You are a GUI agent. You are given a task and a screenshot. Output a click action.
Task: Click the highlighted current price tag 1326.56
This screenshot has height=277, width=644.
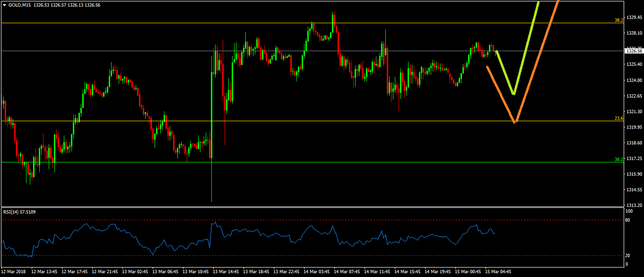coord(634,51)
